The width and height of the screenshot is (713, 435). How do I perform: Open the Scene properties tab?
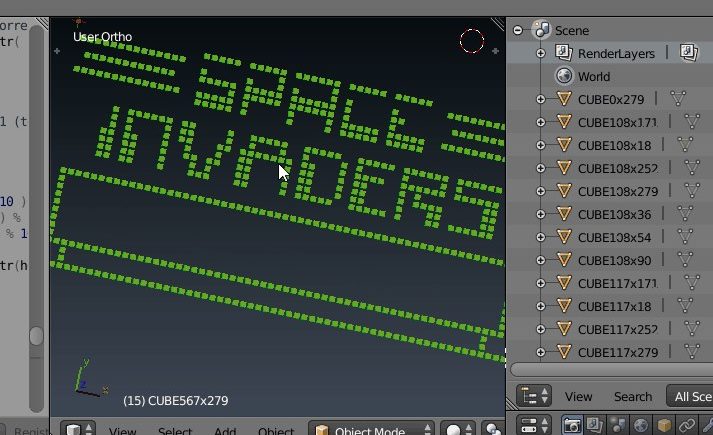(x=618, y=425)
